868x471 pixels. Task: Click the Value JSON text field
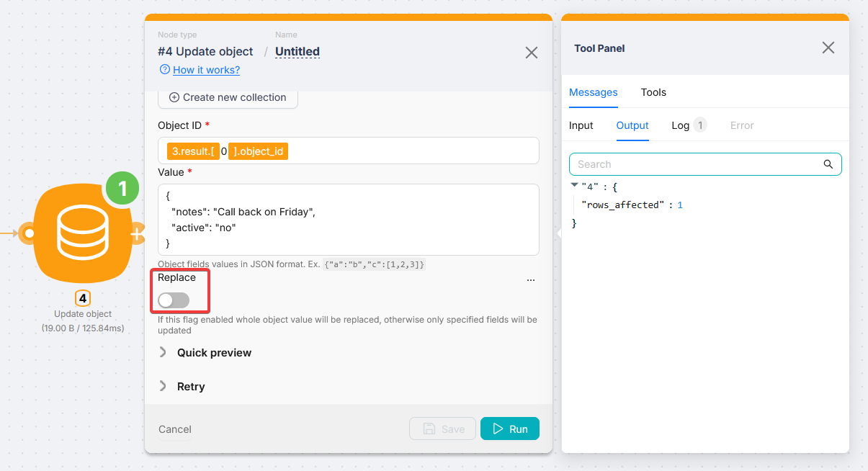tap(348, 220)
